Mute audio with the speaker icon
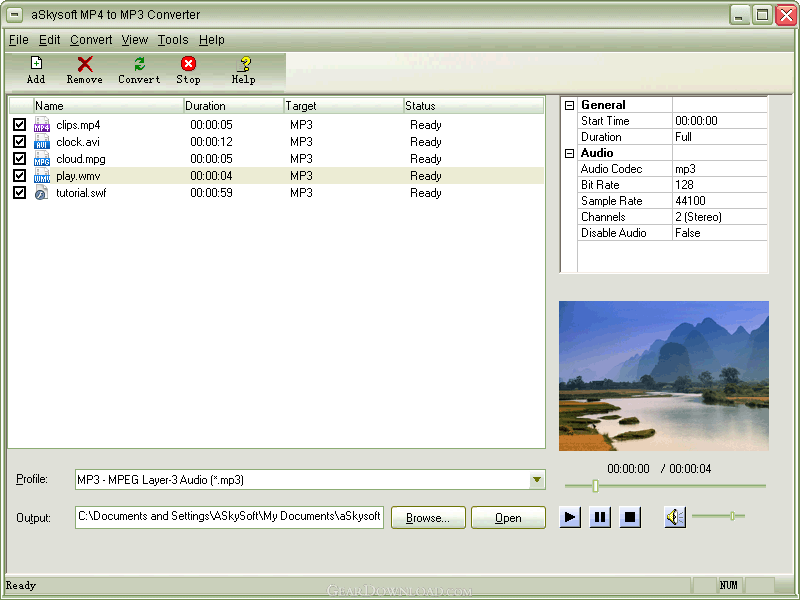800x600 pixels. (x=675, y=517)
